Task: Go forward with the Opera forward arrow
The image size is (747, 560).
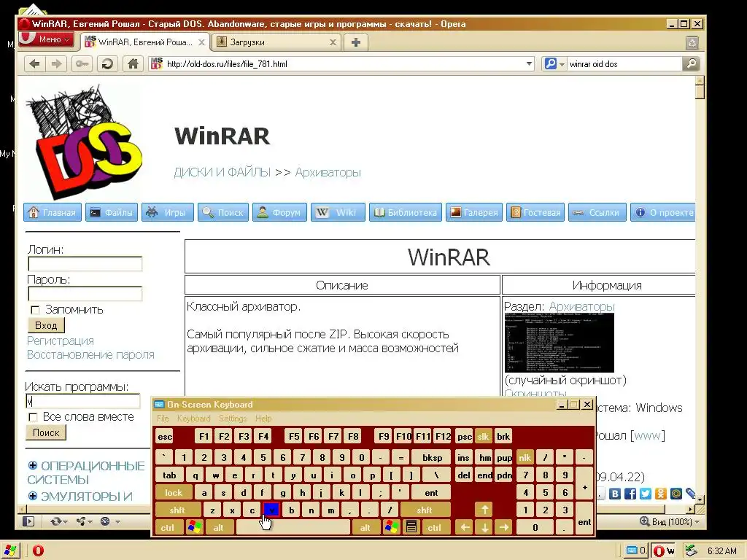Action: [57, 64]
